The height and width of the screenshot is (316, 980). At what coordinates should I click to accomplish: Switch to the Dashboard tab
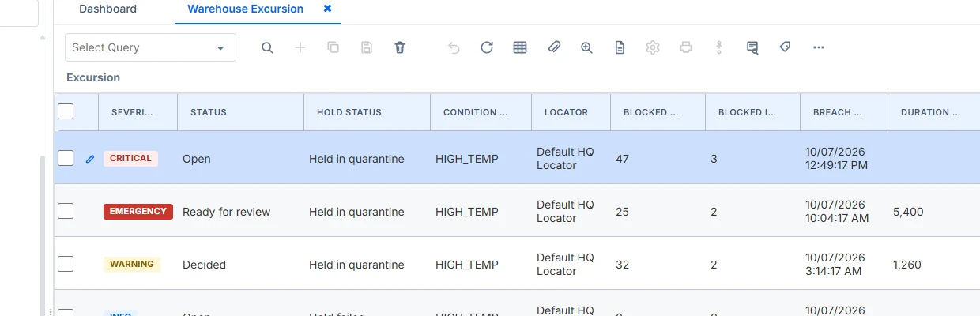click(107, 9)
